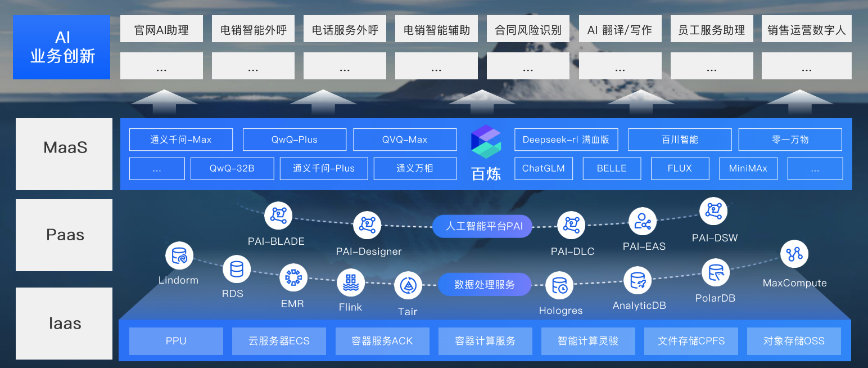This screenshot has height=368, width=868.
Task: Select the MaaS layer label
Action: pyautogui.click(x=65, y=154)
